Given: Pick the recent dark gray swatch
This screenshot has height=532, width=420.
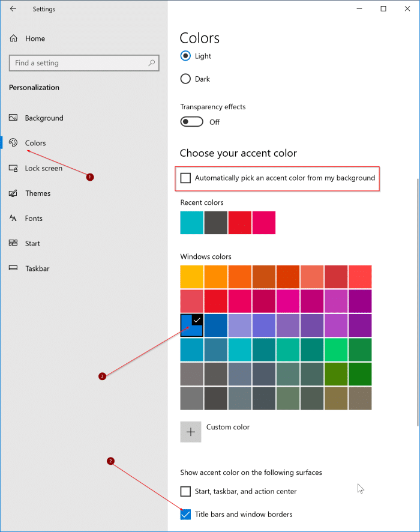Looking at the screenshot, I should coord(216,223).
